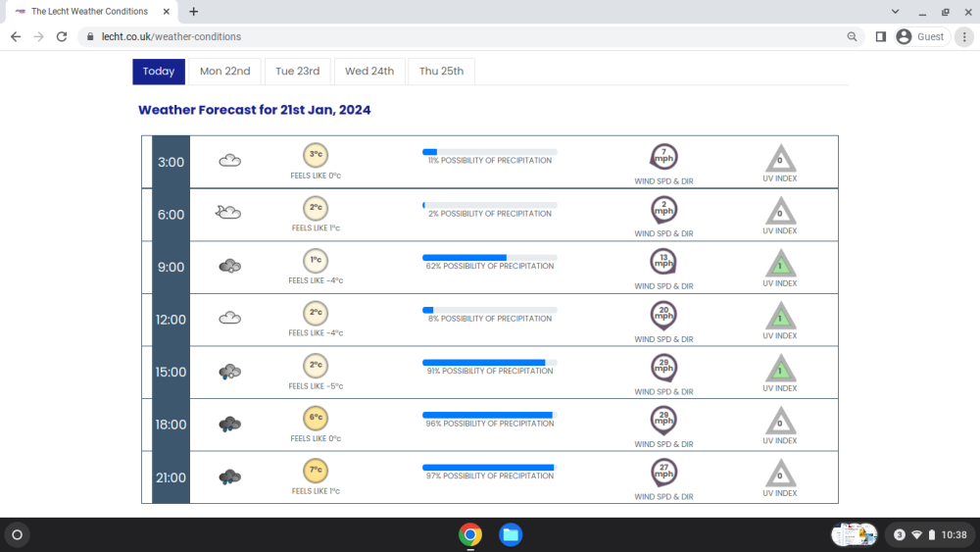
Task: Click the 6°c temperature badge at 18:00
Action: [x=316, y=418]
